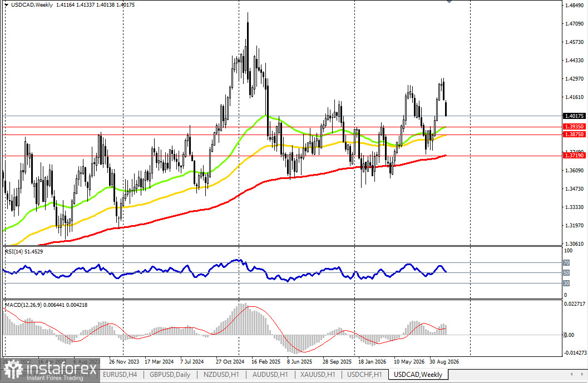Open the GBPUSD,Daily chart tab
The image size is (588, 383).
[170, 374]
